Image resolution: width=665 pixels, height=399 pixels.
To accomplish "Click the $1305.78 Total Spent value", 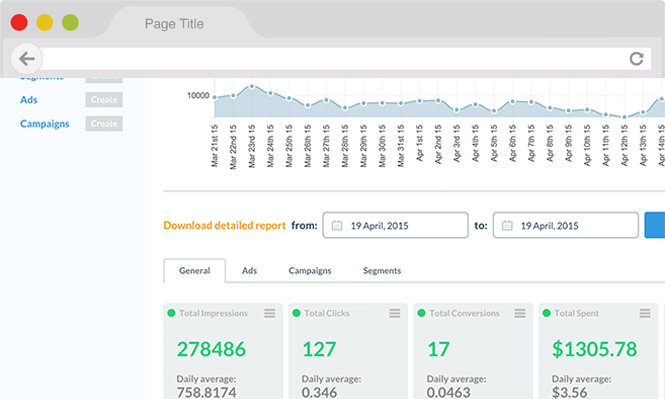I will pos(594,349).
